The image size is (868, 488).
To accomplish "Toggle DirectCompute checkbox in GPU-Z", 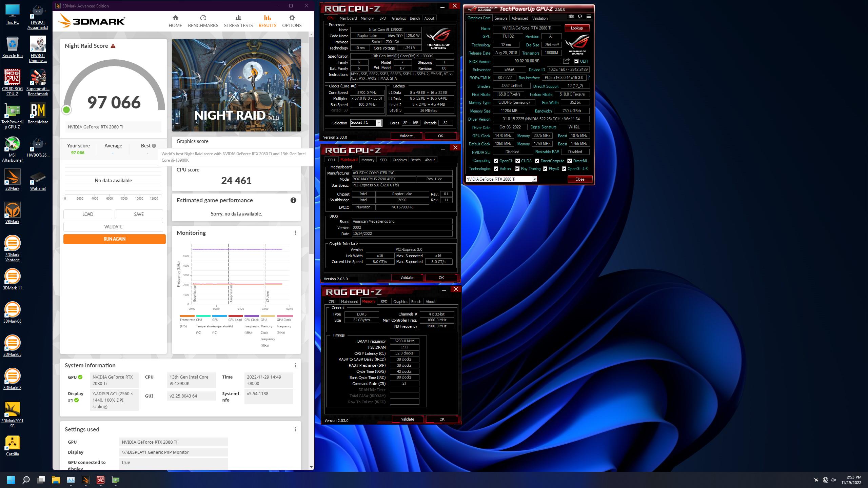I will point(537,161).
